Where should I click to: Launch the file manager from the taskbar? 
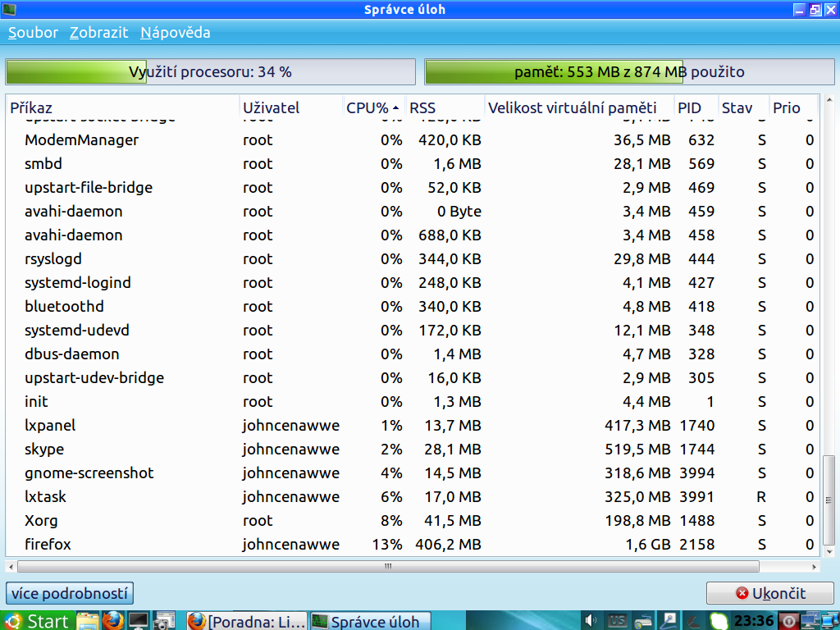point(88,621)
